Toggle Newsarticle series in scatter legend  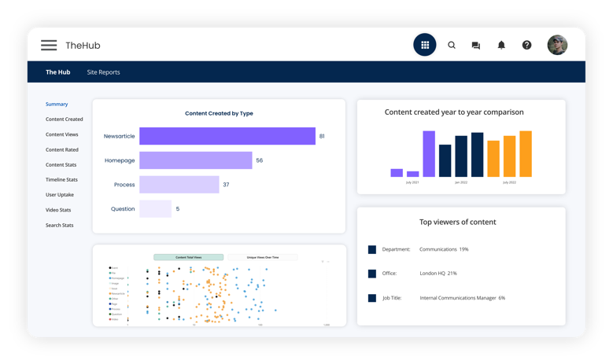tap(116, 293)
